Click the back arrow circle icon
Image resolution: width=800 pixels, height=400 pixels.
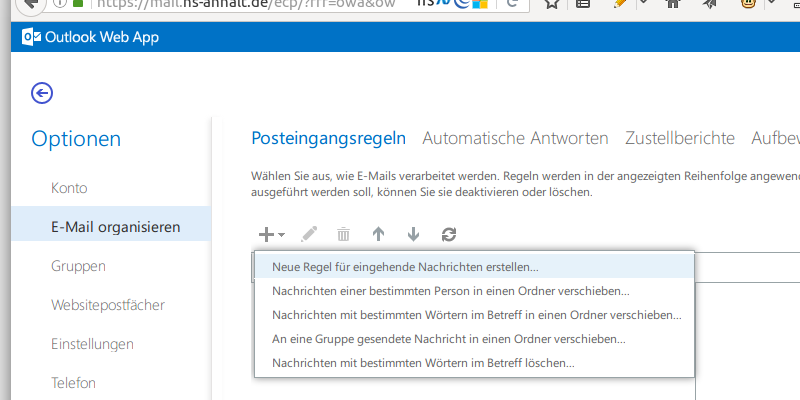(42, 93)
